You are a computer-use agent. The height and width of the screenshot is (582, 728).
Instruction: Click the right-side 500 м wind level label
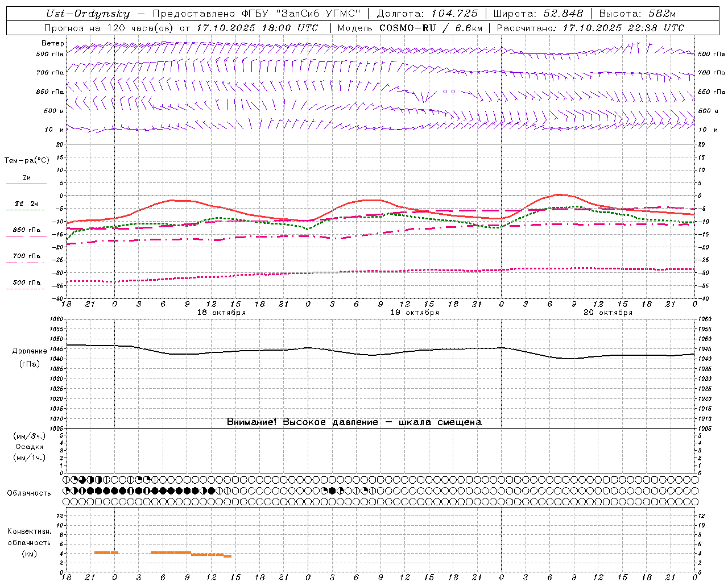(708, 111)
